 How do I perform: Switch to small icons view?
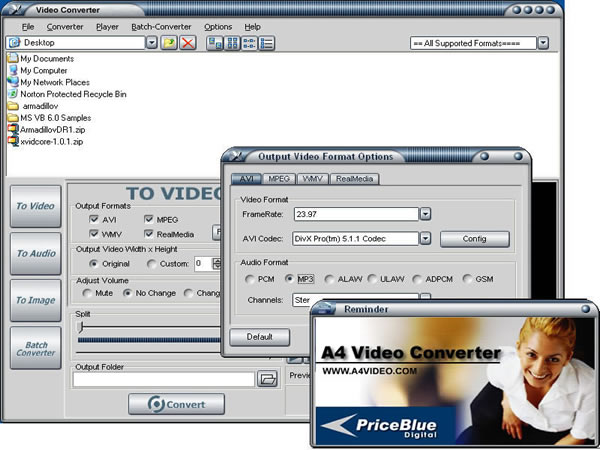[232, 43]
